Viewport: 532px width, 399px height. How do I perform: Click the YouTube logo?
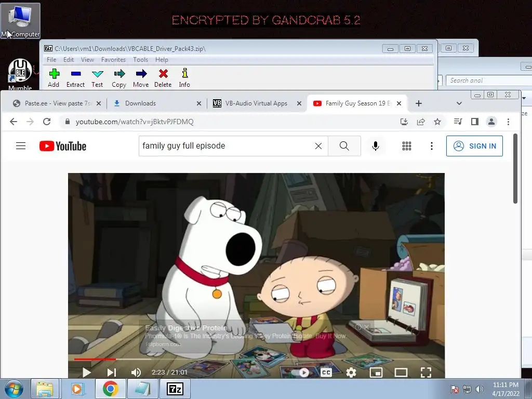coord(63,146)
